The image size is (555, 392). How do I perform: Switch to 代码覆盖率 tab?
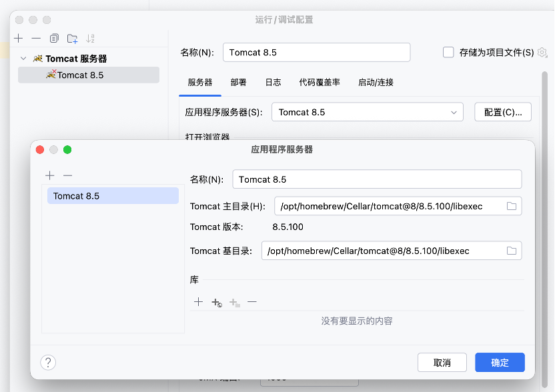(320, 83)
